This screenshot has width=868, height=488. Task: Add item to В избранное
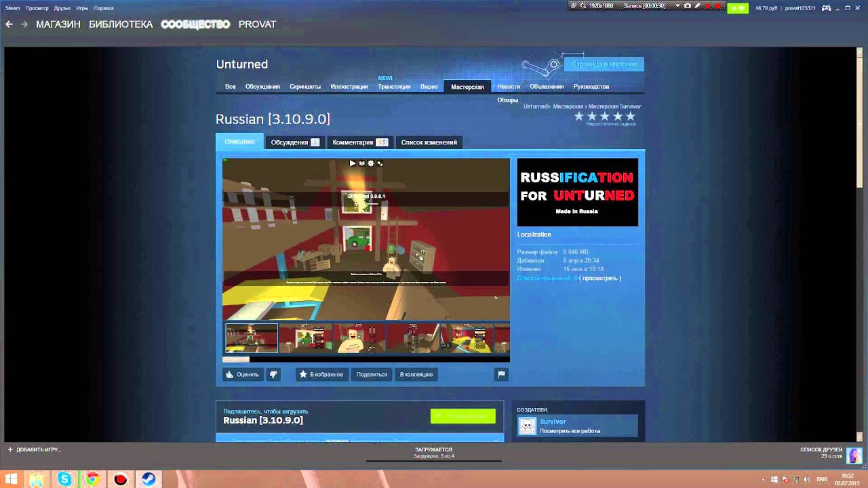(321, 374)
